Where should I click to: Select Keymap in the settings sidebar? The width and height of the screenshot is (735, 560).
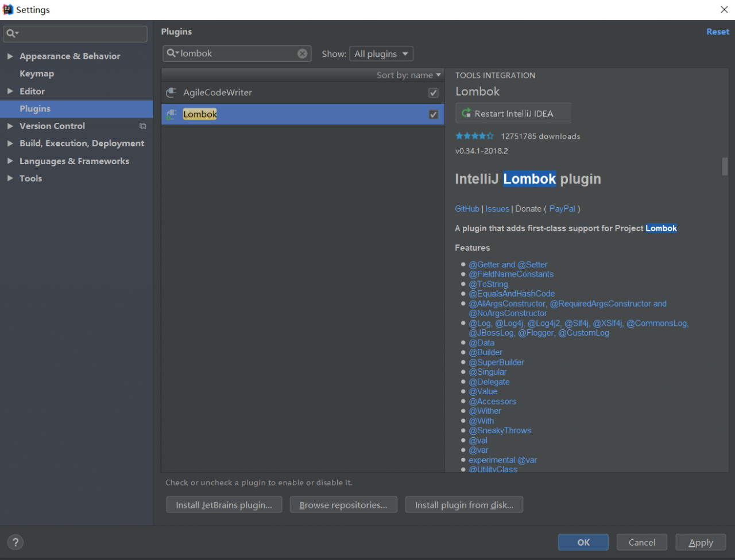point(37,73)
